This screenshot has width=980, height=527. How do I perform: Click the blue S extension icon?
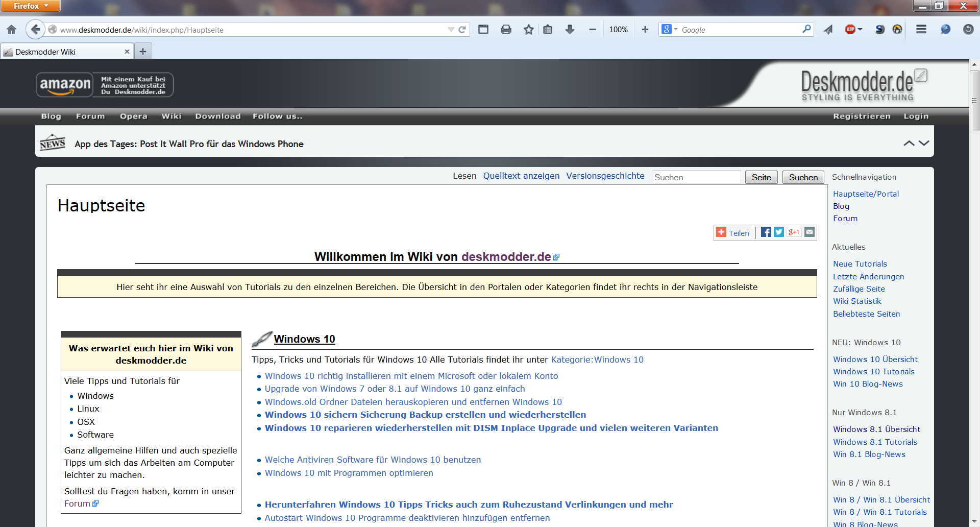(x=879, y=30)
